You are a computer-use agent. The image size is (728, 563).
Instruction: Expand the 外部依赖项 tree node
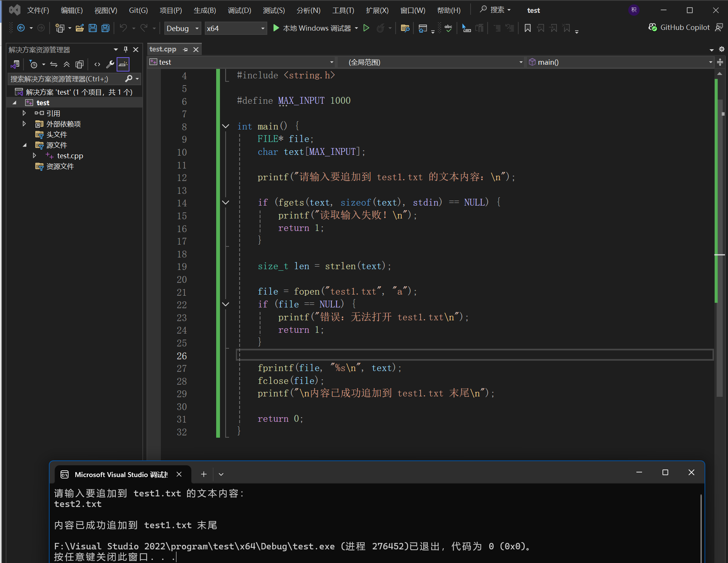(24, 124)
